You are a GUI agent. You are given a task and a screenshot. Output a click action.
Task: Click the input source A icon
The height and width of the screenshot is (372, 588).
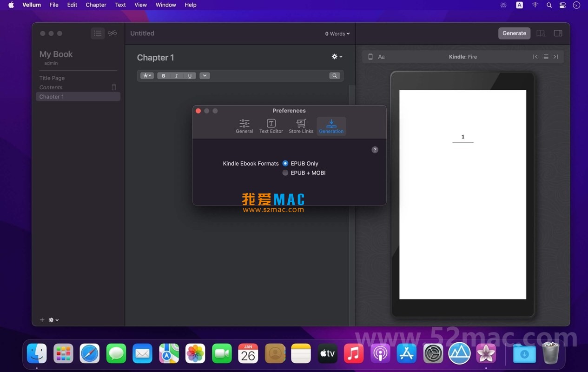coord(520,5)
